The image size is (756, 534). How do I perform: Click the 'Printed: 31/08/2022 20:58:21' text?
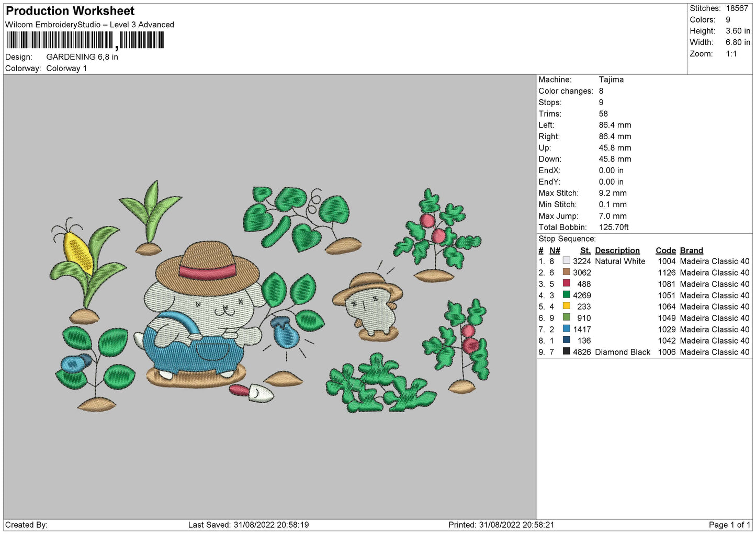(501, 525)
